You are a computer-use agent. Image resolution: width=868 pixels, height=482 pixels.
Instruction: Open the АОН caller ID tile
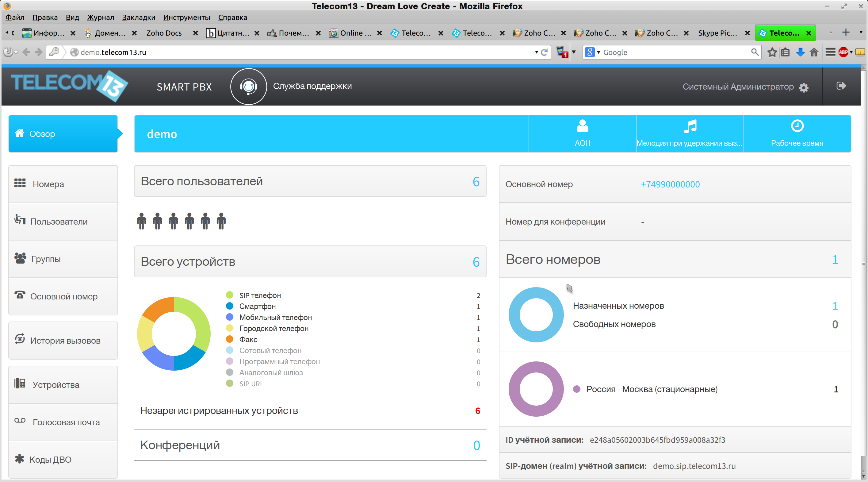[x=582, y=134]
